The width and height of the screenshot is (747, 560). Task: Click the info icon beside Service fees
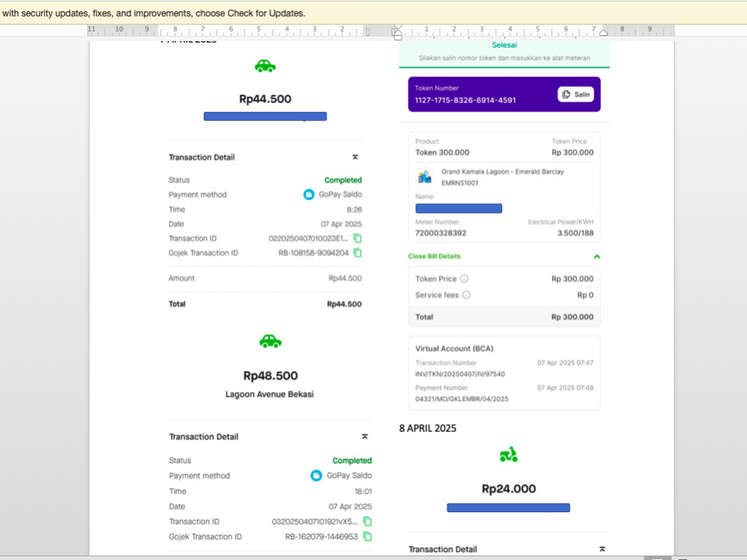coord(466,295)
